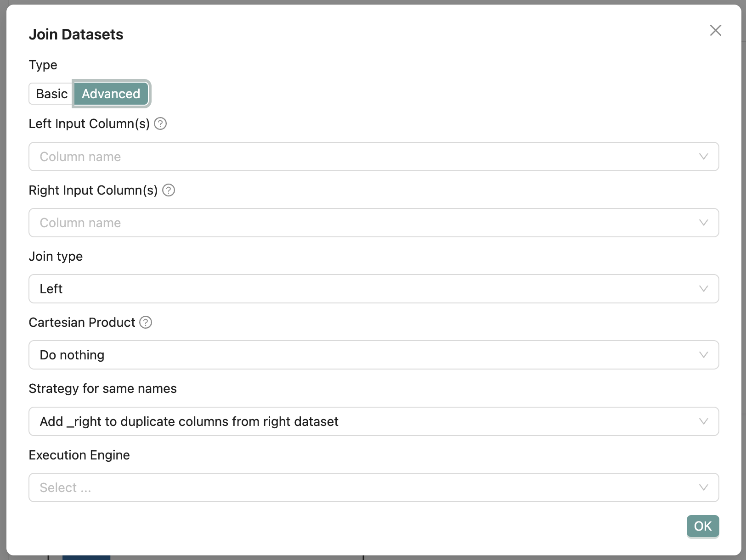Viewport: 746px width, 560px height.
Task: Switch join type to Basic
Action: (51, 94)
